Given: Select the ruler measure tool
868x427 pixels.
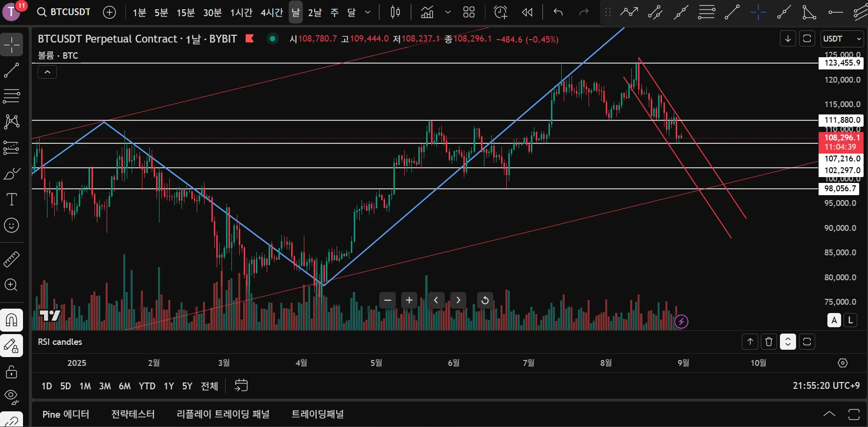Looking at the screenshot, I should pyautogui.click(x=11, y=260).
